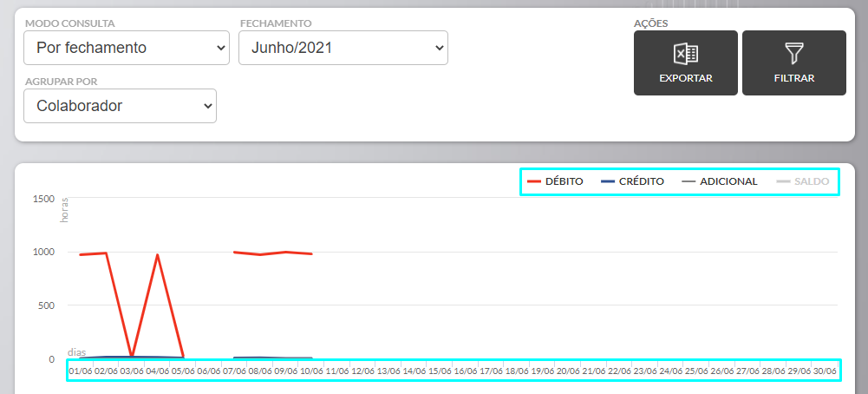868x394 pixels.
Task: Click the 12/06 date label
Action: click(363, 371)
